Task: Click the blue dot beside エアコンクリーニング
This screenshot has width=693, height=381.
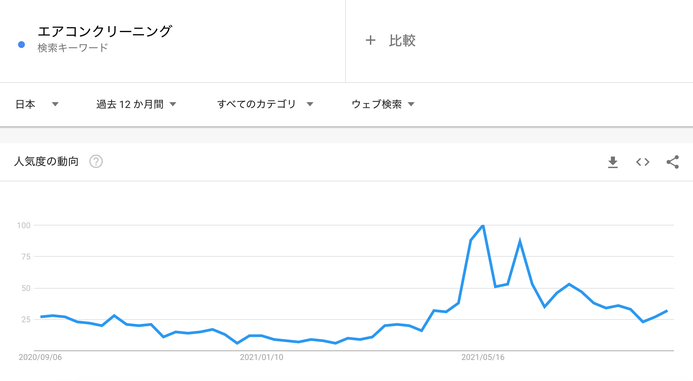Action: pyautogui.click(x=21, y=45)
